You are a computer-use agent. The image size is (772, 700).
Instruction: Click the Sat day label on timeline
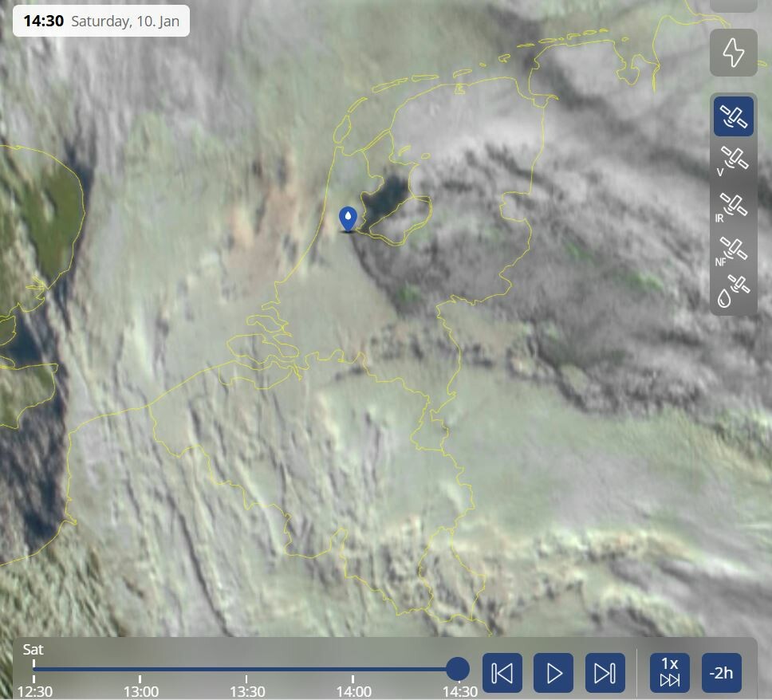tap(33, 649)
